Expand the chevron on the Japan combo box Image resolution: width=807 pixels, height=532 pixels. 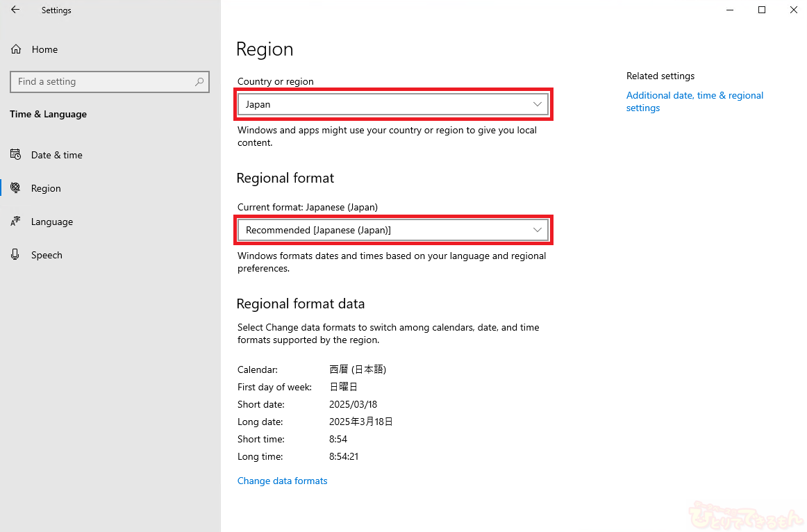[x=537, y=104]
